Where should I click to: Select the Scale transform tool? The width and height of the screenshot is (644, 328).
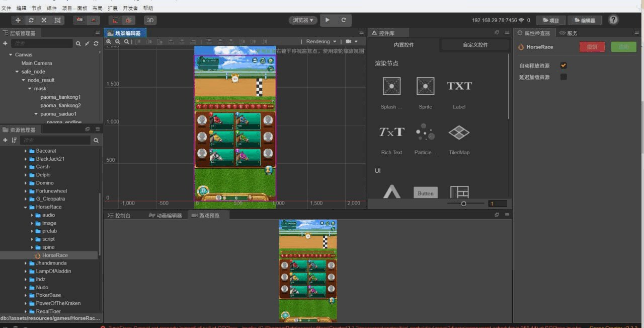(x=44, y=20)
